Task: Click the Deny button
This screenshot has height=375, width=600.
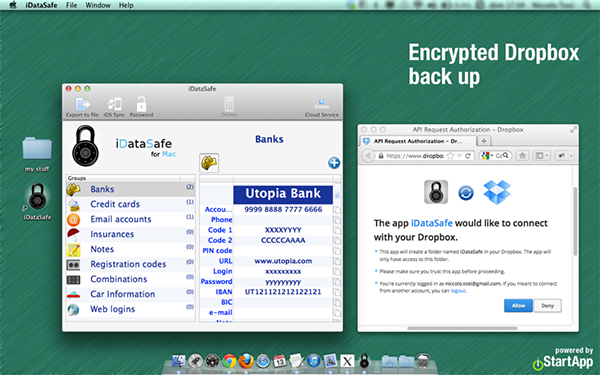Action: pos(548,305)
